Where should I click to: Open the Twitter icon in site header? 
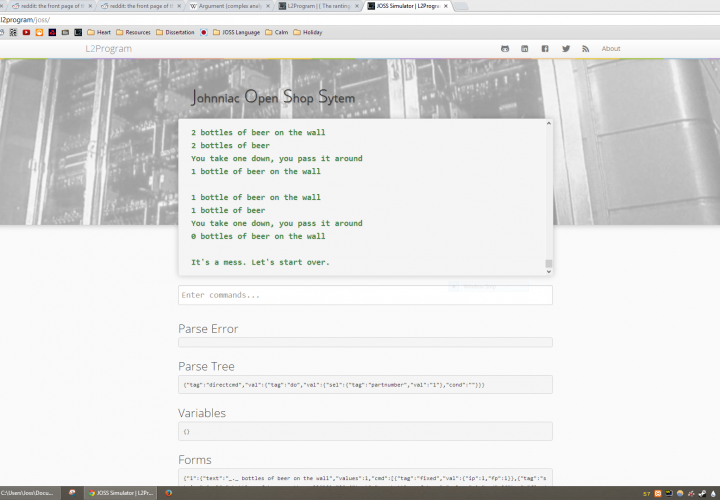tap(566, 49)
